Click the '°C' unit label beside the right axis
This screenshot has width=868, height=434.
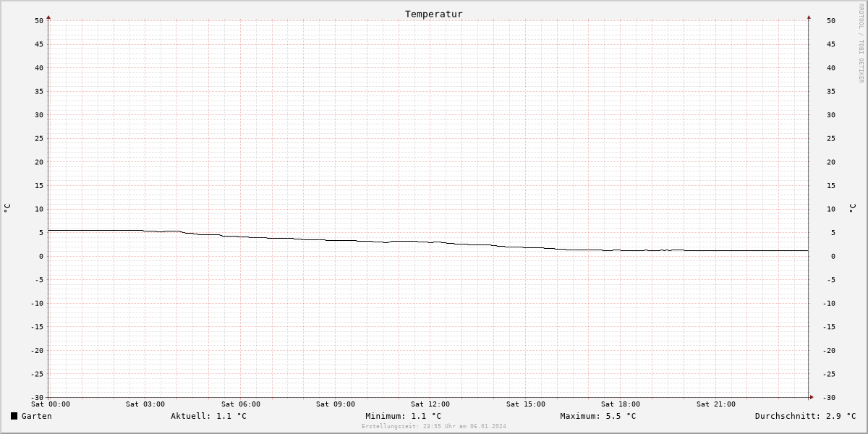[x=852, y=208]
